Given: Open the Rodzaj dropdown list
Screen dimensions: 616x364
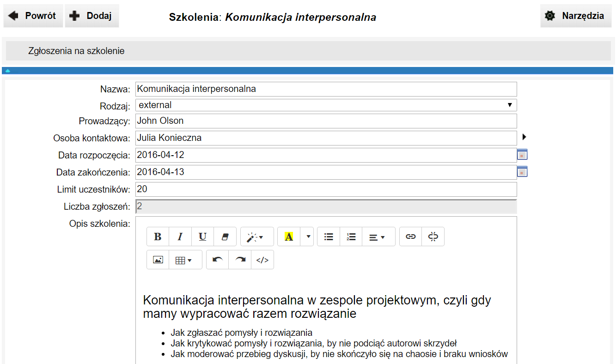Looking at the screenshot, I should pos(326,105).
